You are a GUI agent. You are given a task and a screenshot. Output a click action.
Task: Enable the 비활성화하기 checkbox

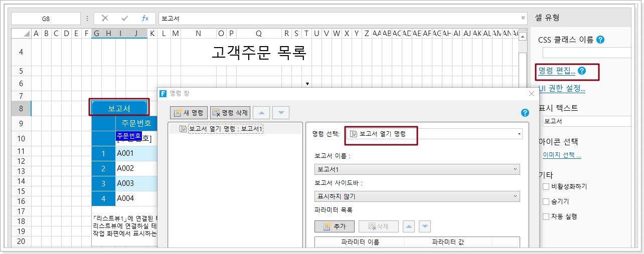click(x=546, y=186)
